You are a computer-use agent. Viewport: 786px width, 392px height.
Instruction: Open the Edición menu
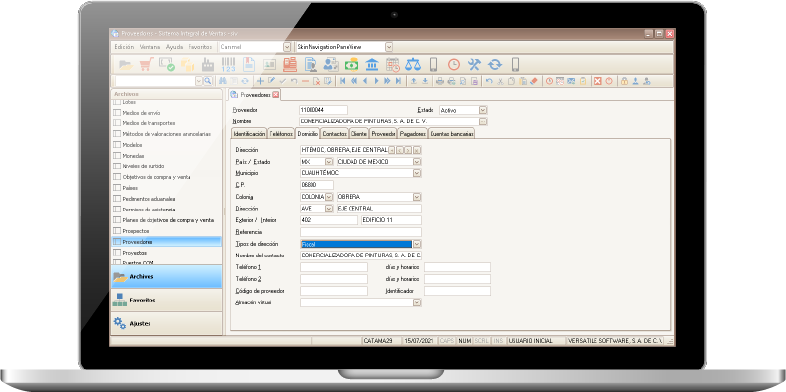tap(124, 47)
